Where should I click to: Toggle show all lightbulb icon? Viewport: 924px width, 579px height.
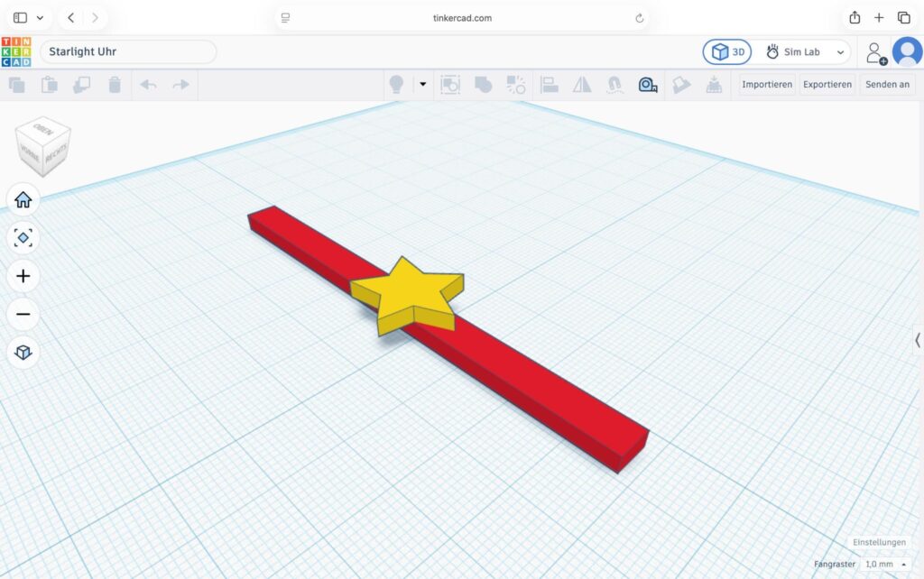click(397, 85)
